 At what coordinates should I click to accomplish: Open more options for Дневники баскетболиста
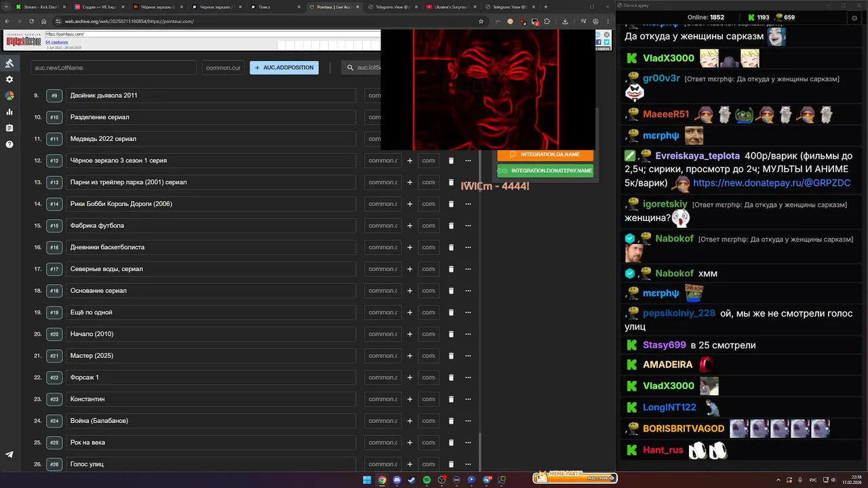(x=468, y=247)
